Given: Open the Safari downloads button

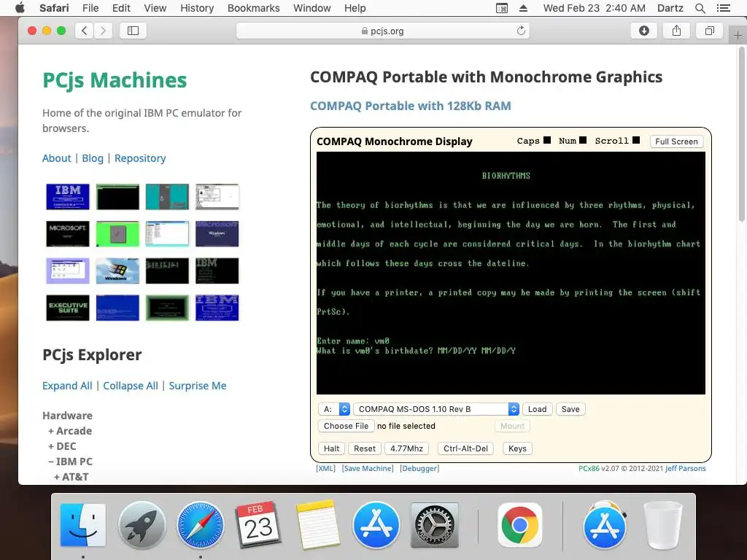Looking at the screenshot, I should point(643,31).
